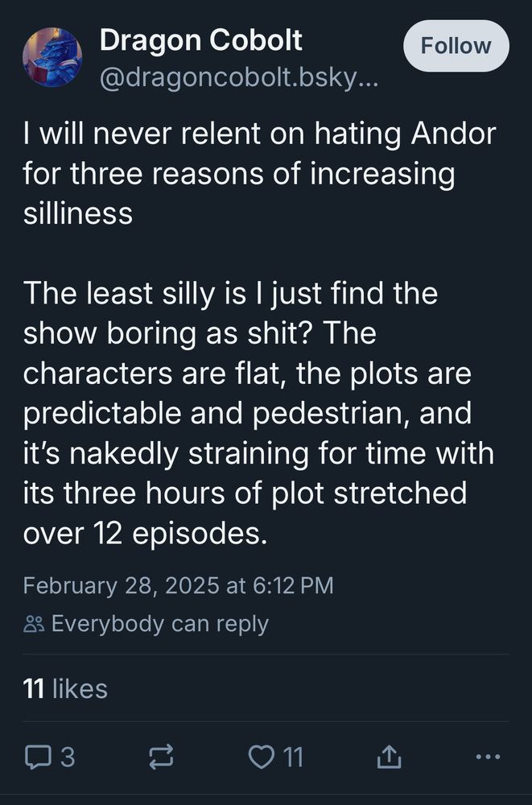
Task: Click the Follow button
Action: 456,46
